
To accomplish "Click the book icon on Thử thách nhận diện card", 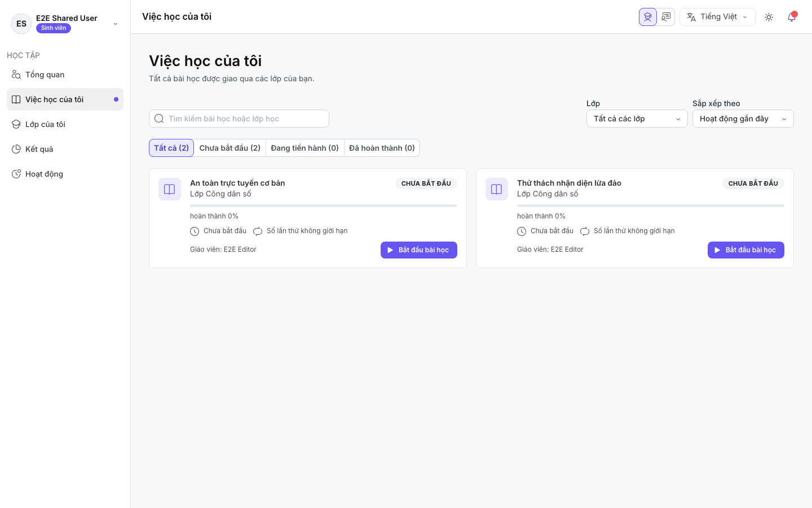I will (497, 189).
